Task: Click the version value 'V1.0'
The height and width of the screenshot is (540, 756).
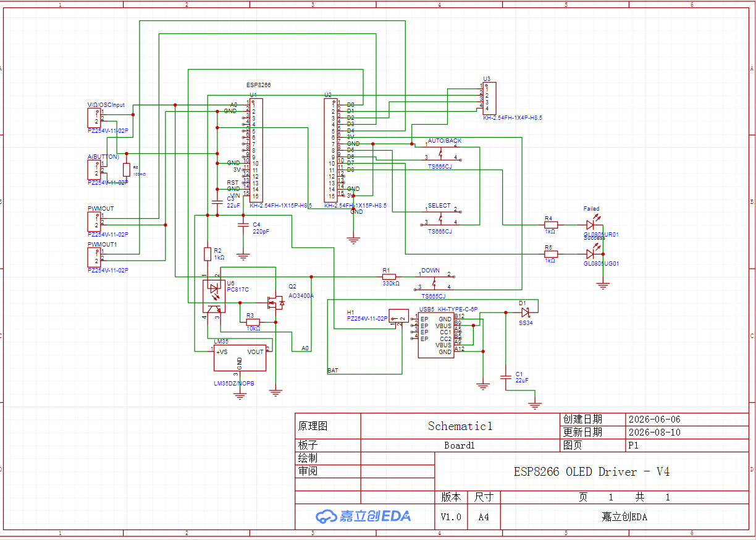Action: tap(451, 517)
